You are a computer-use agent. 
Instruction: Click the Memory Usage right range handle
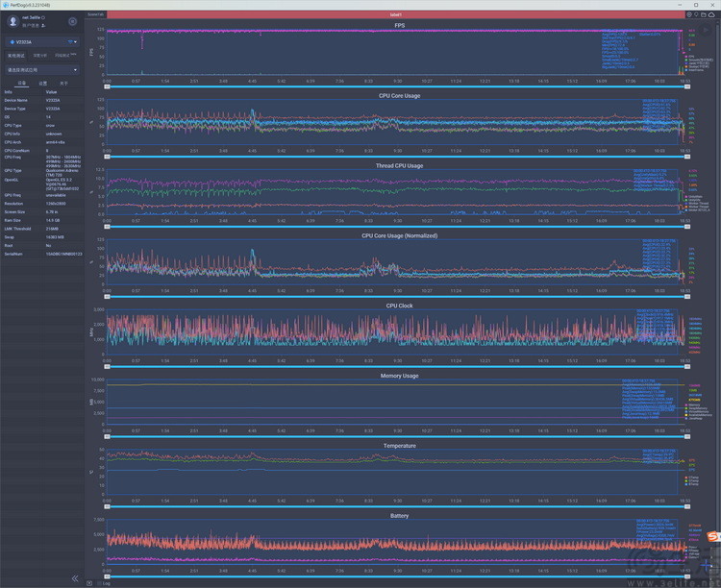pyautogui.click(x=687, y=437)
